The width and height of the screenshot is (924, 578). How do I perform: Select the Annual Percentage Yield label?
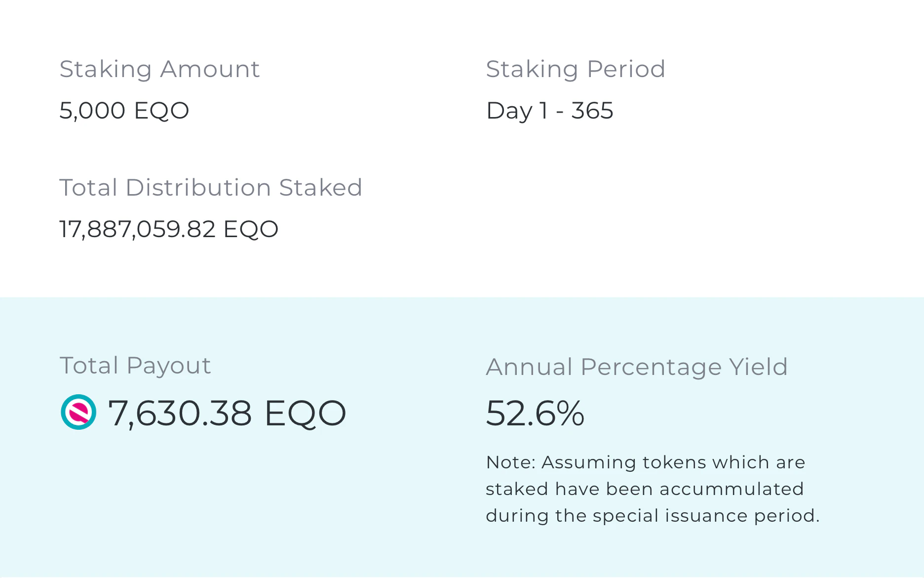637,367
